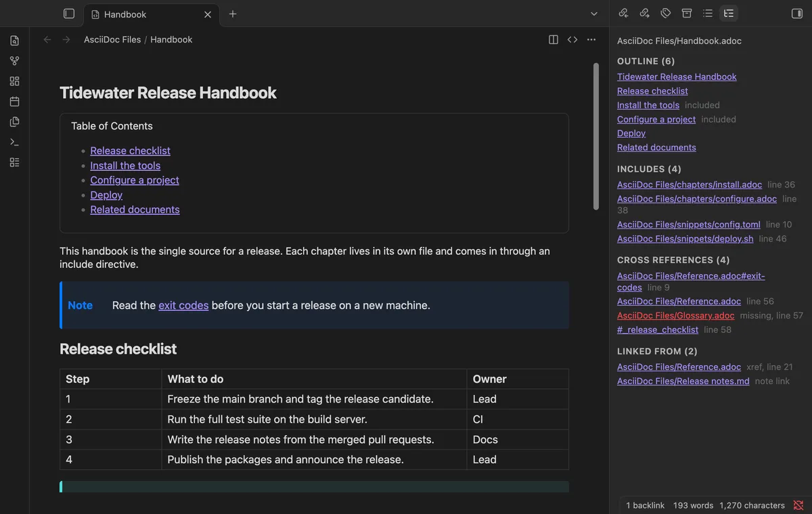812x514 pixels.
Task: Open the quick switcher ribbon icon
Action: pos(14,41)
